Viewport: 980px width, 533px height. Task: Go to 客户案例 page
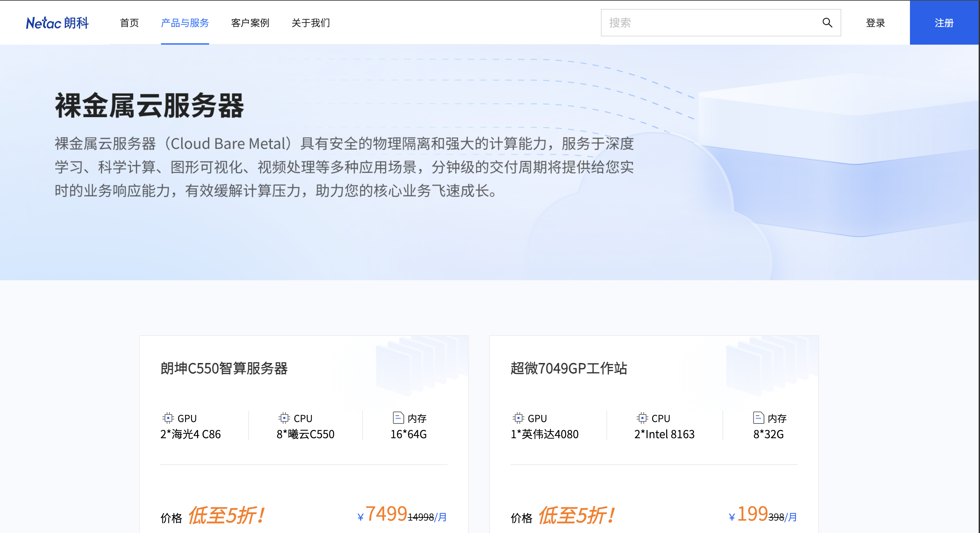[250, 23]
